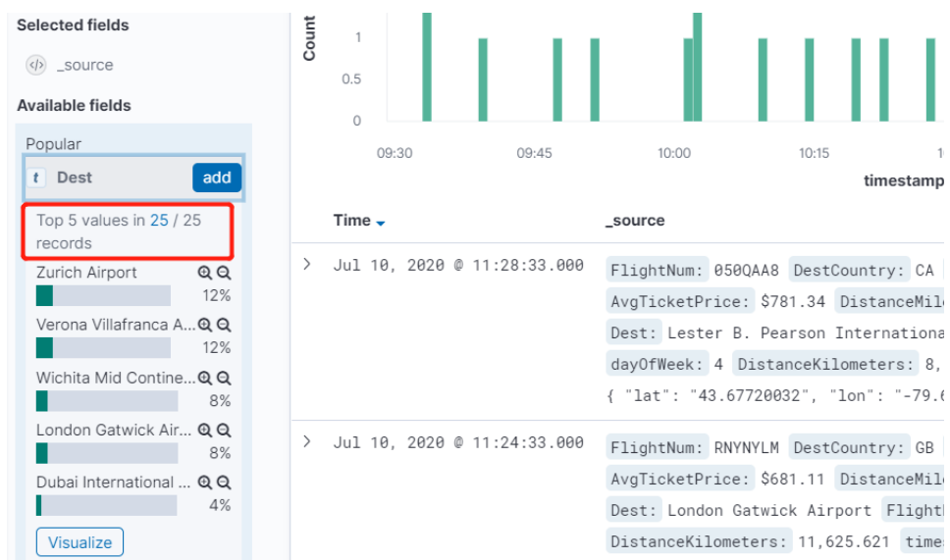Expand the 11:24:33 document row
The width and height of the screenshot is (950, 560).
[x=307, y=441]
